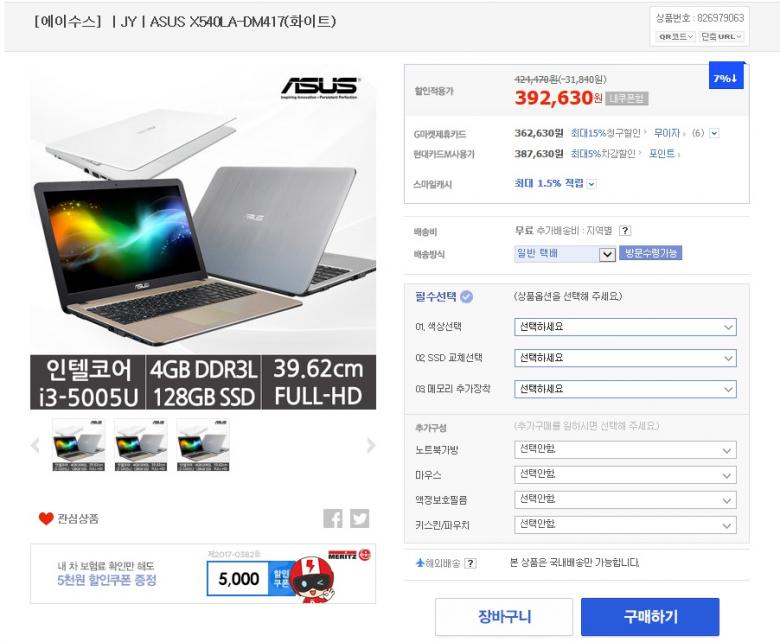This screenshot has height=642, width=780.
Task: Click the Facebook share icon
Action: pyautogui.click(x=333, y=518)
